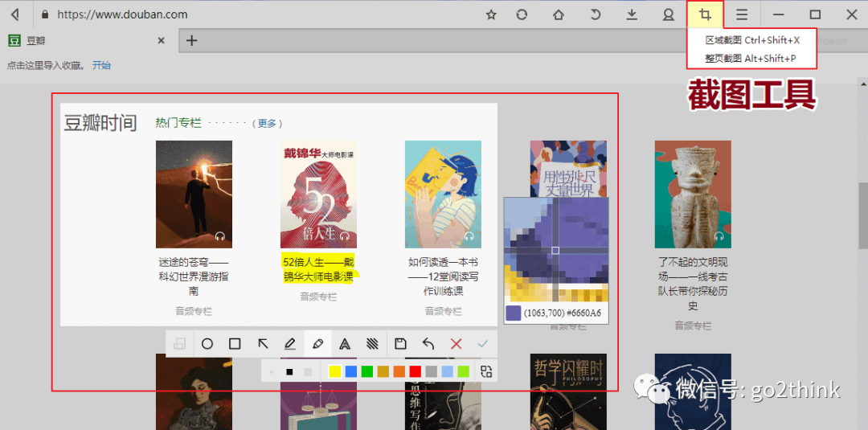
Task: Click the restore/undo arrow in browser toolbar
Action: point(595,15)
